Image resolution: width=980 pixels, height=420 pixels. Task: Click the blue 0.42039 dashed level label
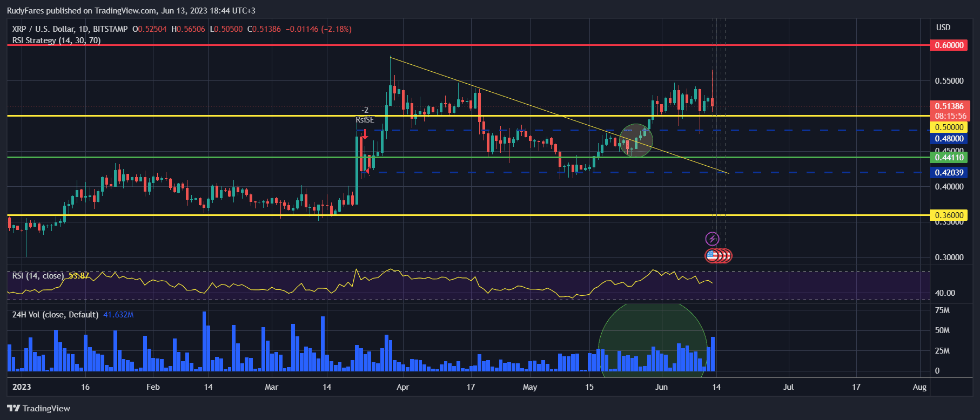coord(949,173)
